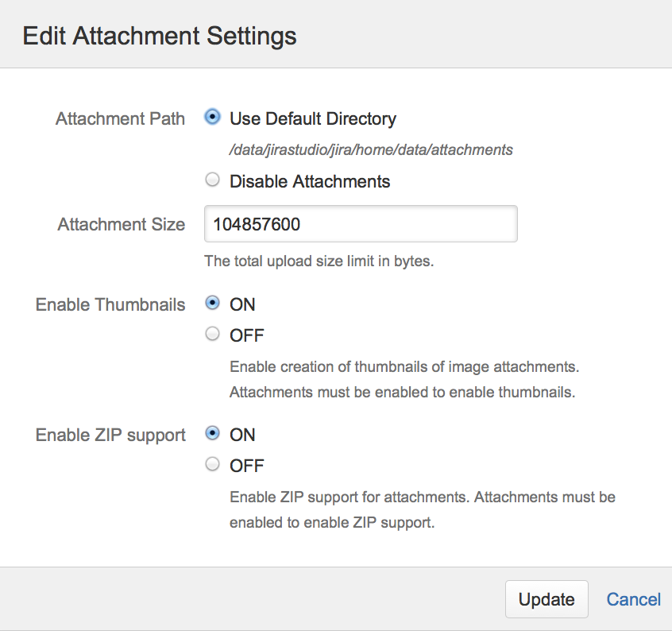This screenshot has width=672, height=631.
Task: Set Enable Thumbnails to OFF radio button
Action: (x=212, y=335)
